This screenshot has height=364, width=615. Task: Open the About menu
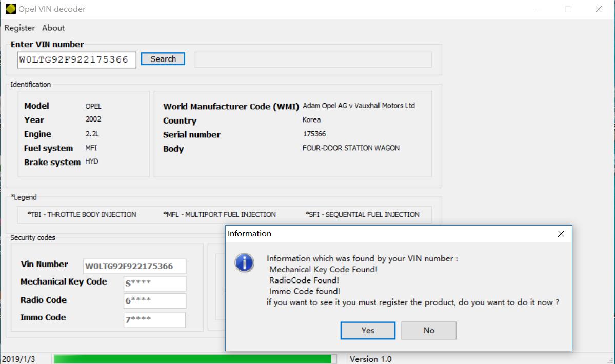click(53, 28)
